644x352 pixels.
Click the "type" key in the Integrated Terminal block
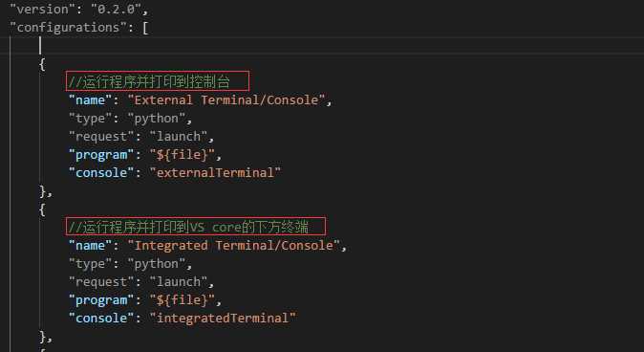click(90, 264)
